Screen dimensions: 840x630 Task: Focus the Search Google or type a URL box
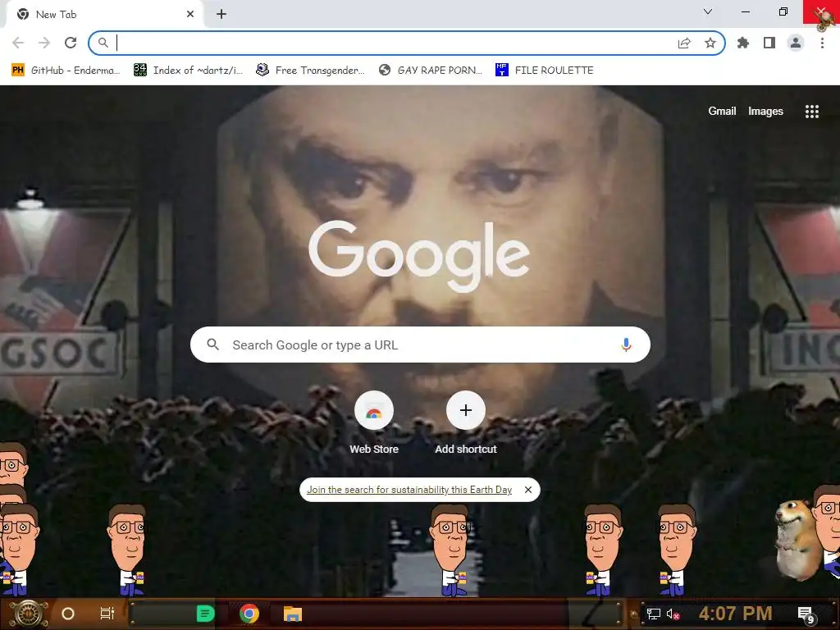[x=420, y=345]
